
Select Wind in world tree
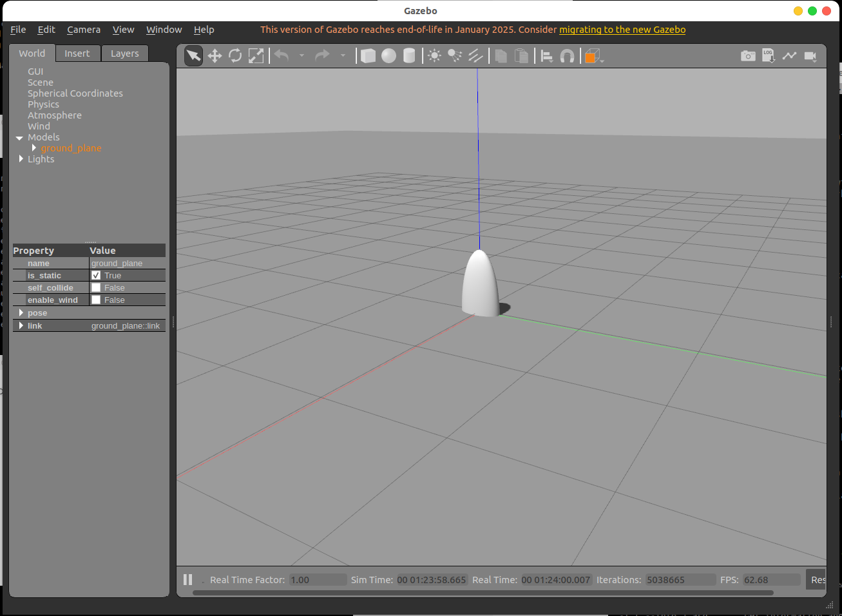coord(39,126)
